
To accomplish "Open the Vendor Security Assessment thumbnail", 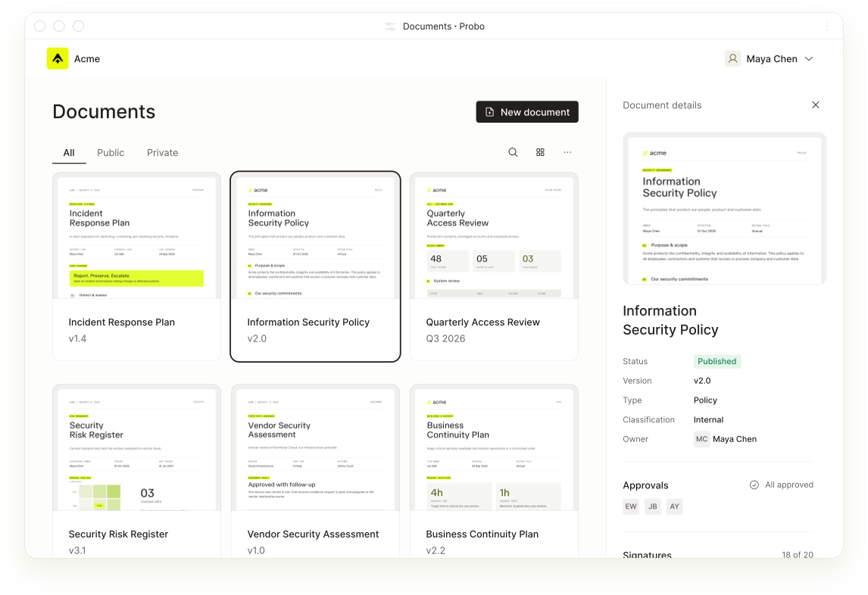I will point(316,449).
